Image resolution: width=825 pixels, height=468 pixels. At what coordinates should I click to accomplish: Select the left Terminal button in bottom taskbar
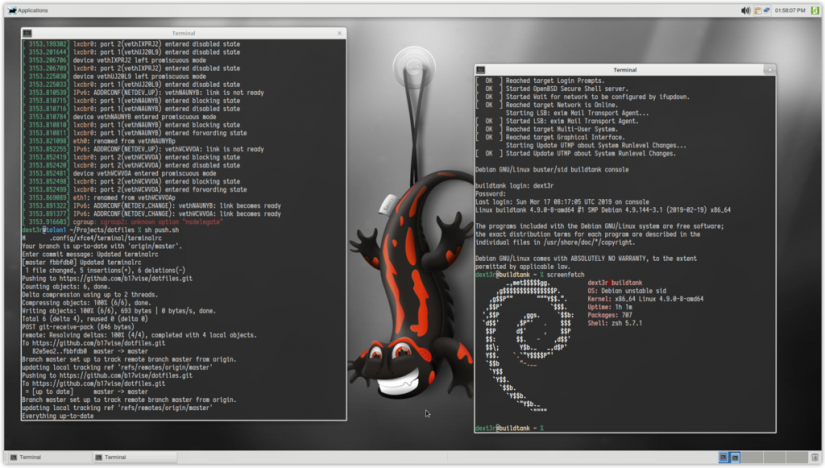49,457
